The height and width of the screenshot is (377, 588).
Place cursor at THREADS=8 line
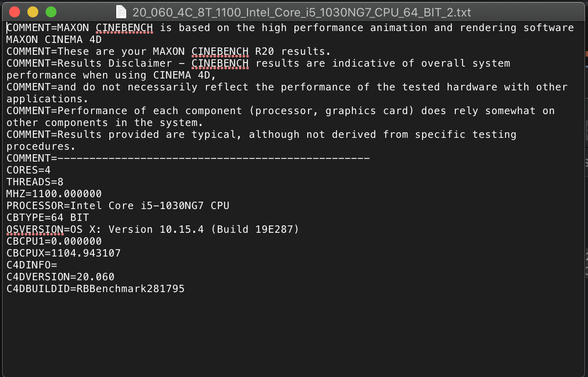click(x=35, y=182)
